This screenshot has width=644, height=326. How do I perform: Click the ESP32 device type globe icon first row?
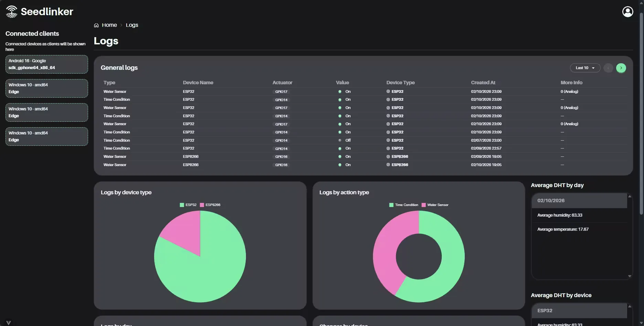pos(388,91)
